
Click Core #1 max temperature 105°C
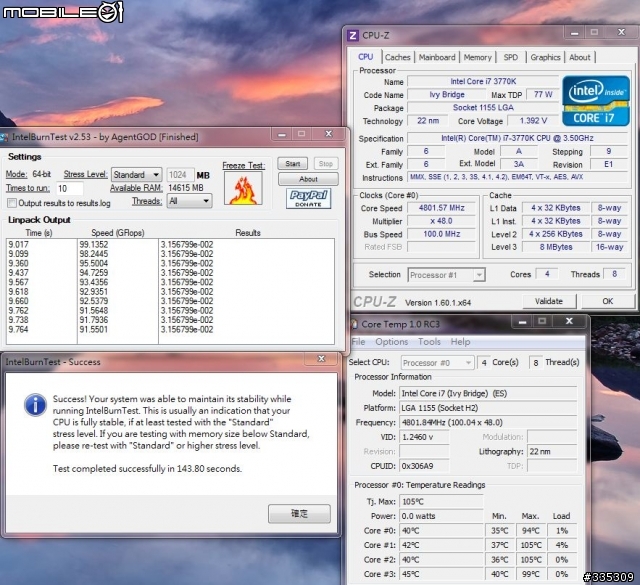[531, 545]
